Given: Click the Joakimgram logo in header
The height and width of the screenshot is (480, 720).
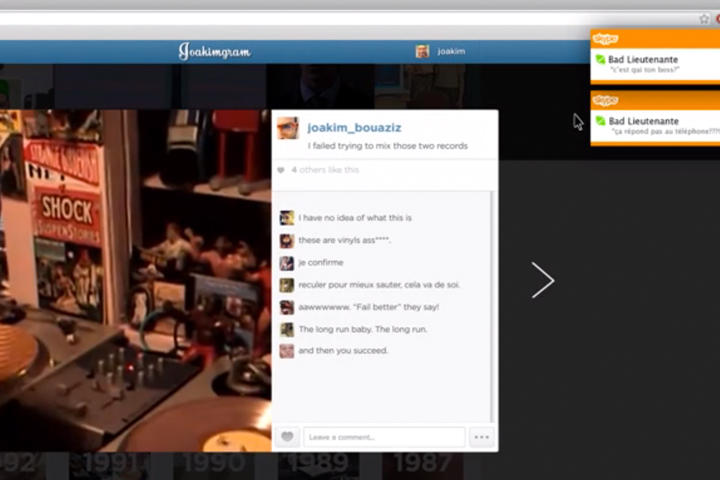Looking at the screenshot, I should coord(214,51).
